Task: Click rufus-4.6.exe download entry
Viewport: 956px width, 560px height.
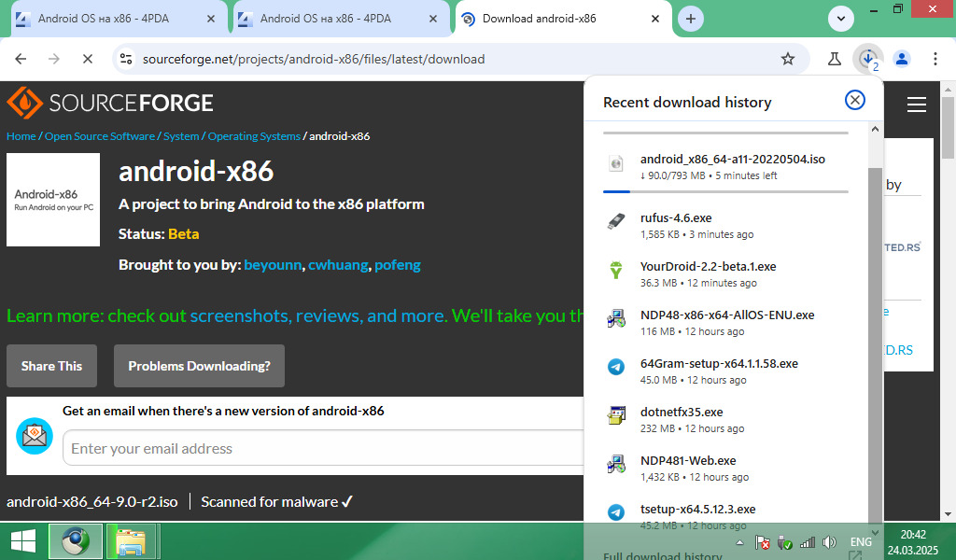Action: [725, 226]
